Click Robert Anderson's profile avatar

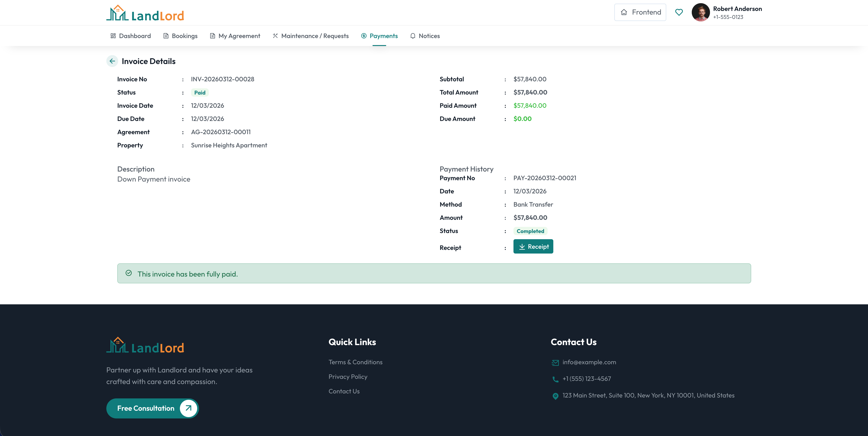click(x=701, y=12)
